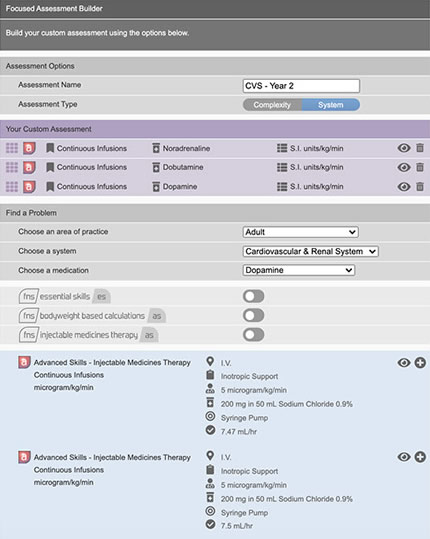Image resolution: width=430 pixels, height=539 pixels.
Task: Click the Assessment Options section header
Action: 215,66
